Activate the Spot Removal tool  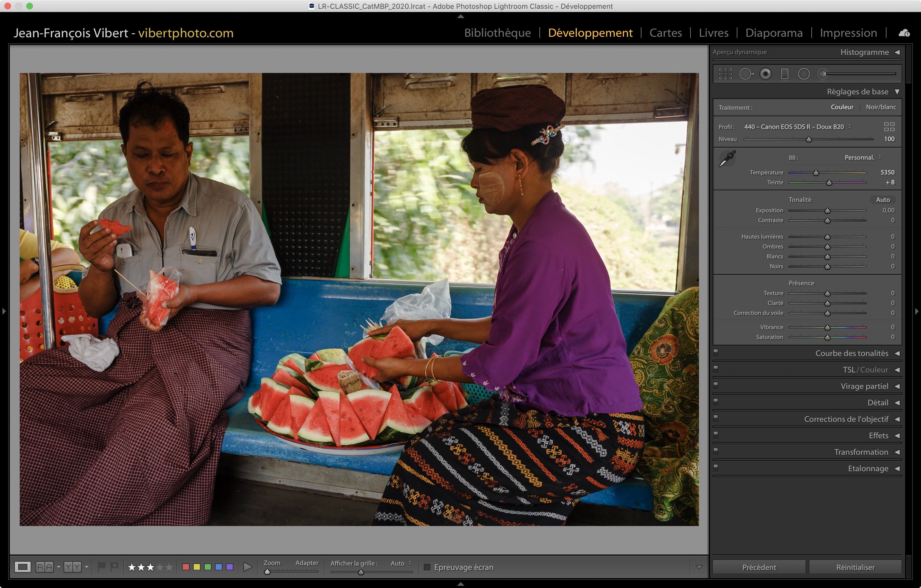coord(746,74)
